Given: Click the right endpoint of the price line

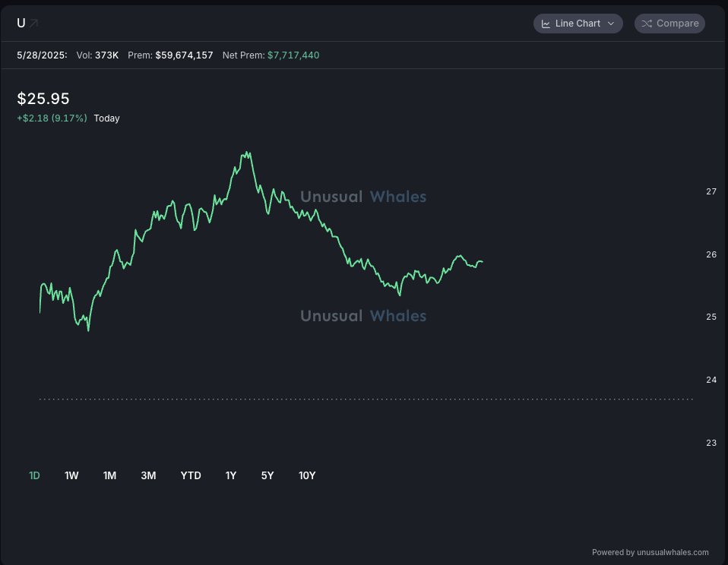Looking at the screenshot, I should coord(483,262).
